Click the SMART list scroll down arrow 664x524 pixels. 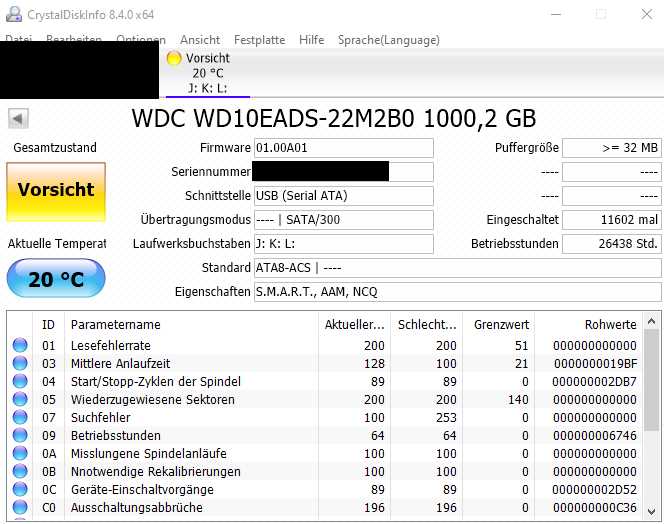click(x=651, y=512)
